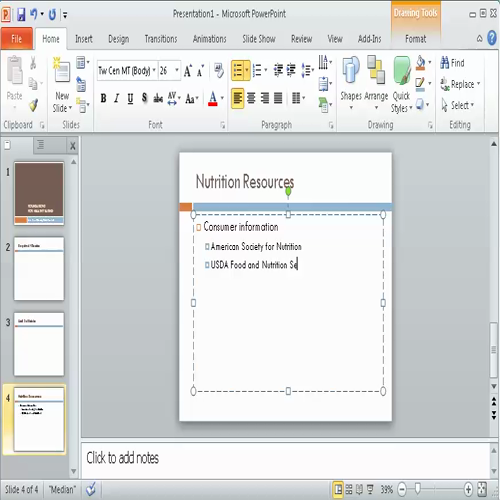500x500 pixels.
Task: Click the New Slide icon
Action: 62,69
